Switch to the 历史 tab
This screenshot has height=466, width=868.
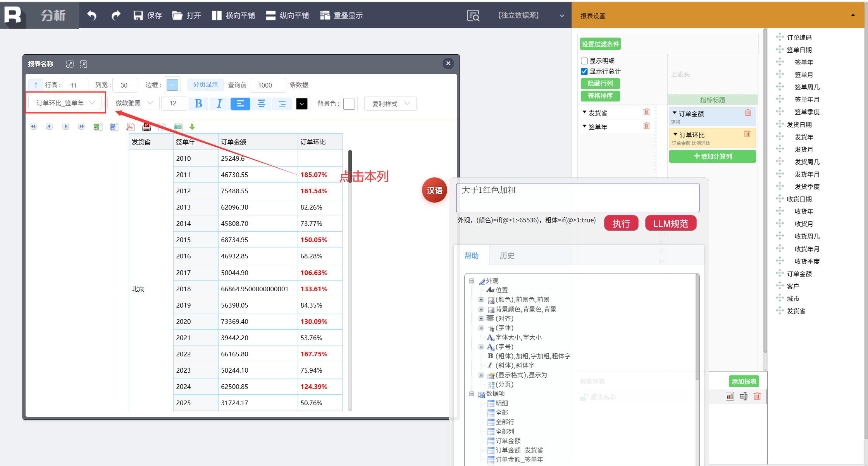(506, 256)
